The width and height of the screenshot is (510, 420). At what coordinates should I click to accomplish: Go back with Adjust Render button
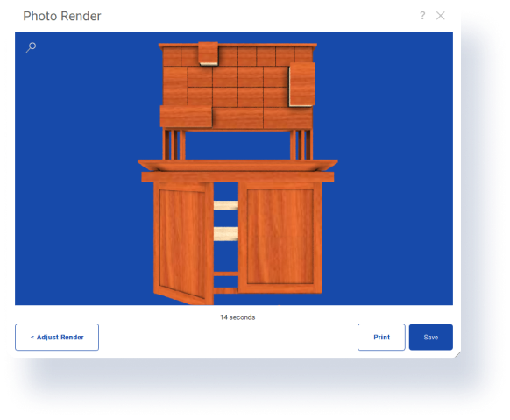pos(57,337)
